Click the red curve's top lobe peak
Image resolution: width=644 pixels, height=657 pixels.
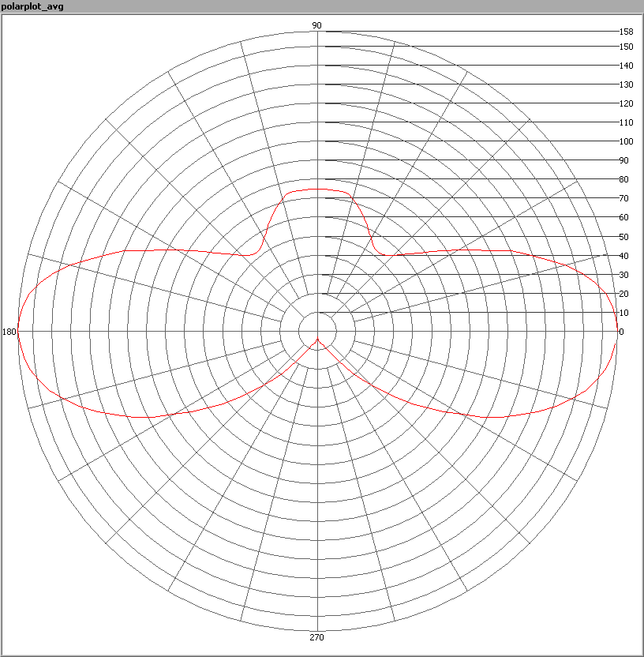(316, 190)
